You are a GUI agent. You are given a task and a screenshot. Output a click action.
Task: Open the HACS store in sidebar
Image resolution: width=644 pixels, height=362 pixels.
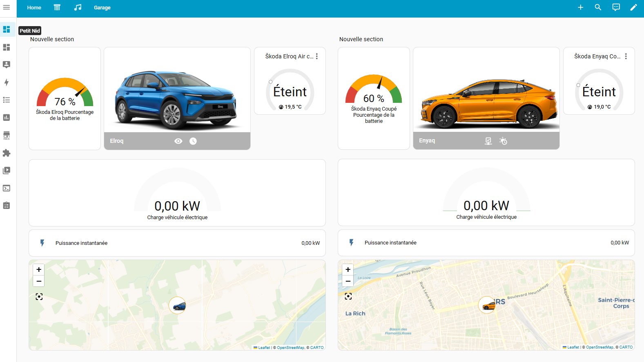(x=7, y=135)
